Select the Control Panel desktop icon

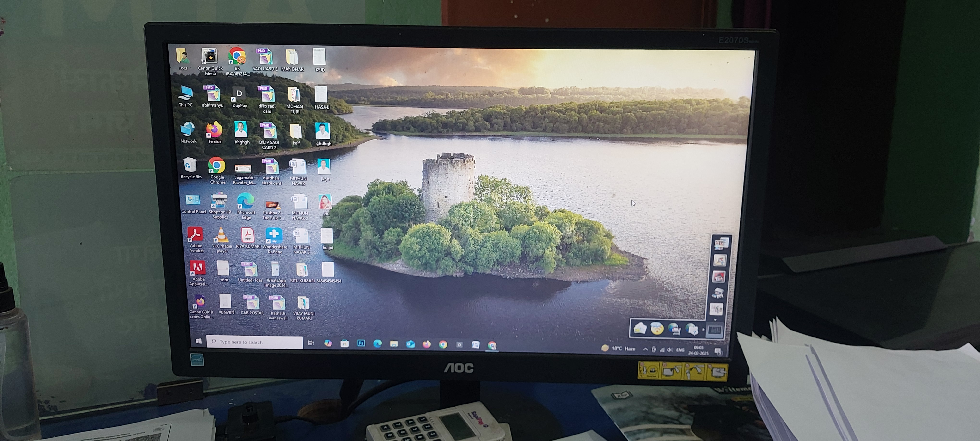[193, 204]
